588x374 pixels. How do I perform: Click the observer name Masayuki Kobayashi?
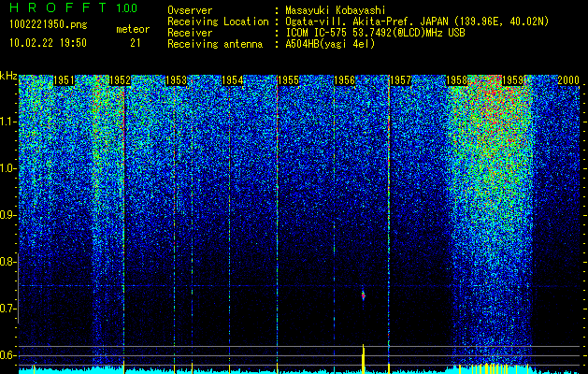[x=336, y=11]
